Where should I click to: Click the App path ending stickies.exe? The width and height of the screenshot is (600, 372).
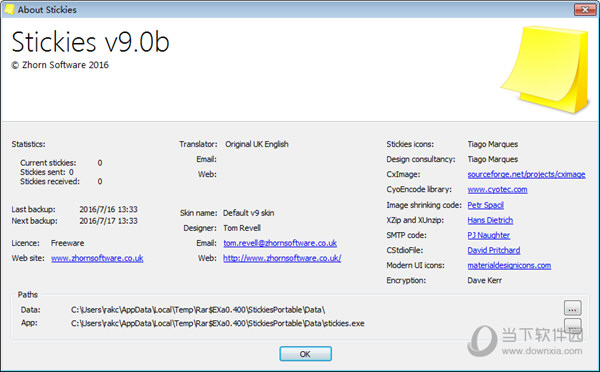click(x=217, y=323)
